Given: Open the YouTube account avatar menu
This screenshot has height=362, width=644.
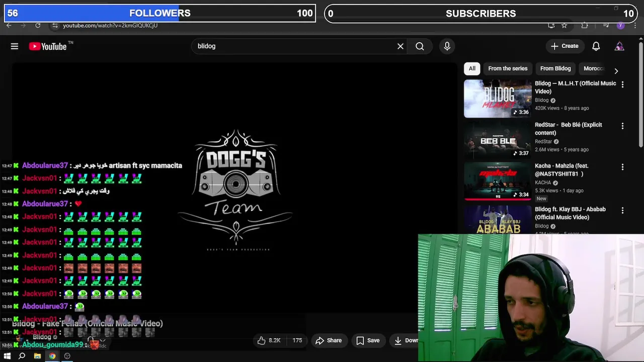Looking at the screenshot, I should tap(619, 46).
